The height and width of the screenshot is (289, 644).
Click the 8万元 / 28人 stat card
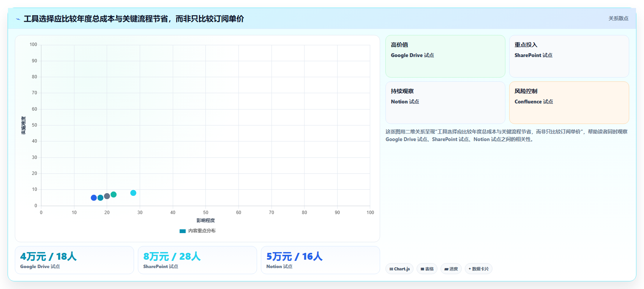[x=197, y=260]
